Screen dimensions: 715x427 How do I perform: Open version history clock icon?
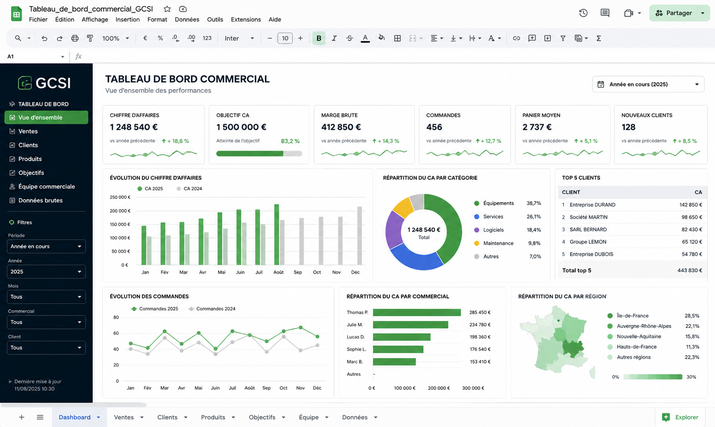(583, 13)
